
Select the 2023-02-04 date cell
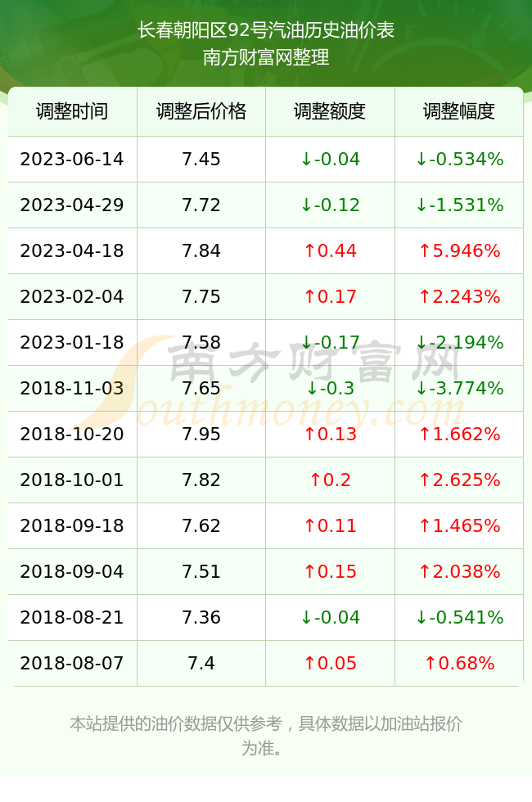[72, 296]
